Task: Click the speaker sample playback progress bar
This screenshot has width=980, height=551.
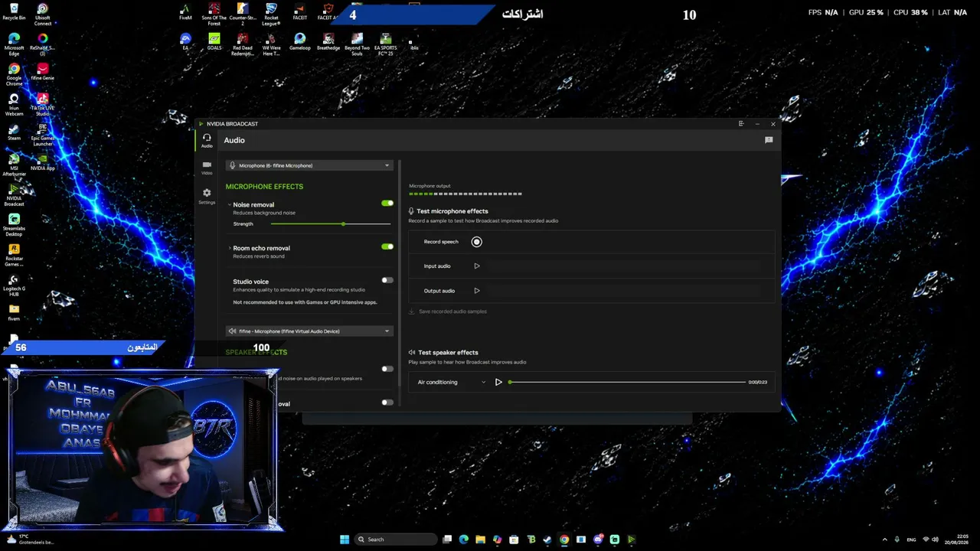Action: (x=627, y=382)
